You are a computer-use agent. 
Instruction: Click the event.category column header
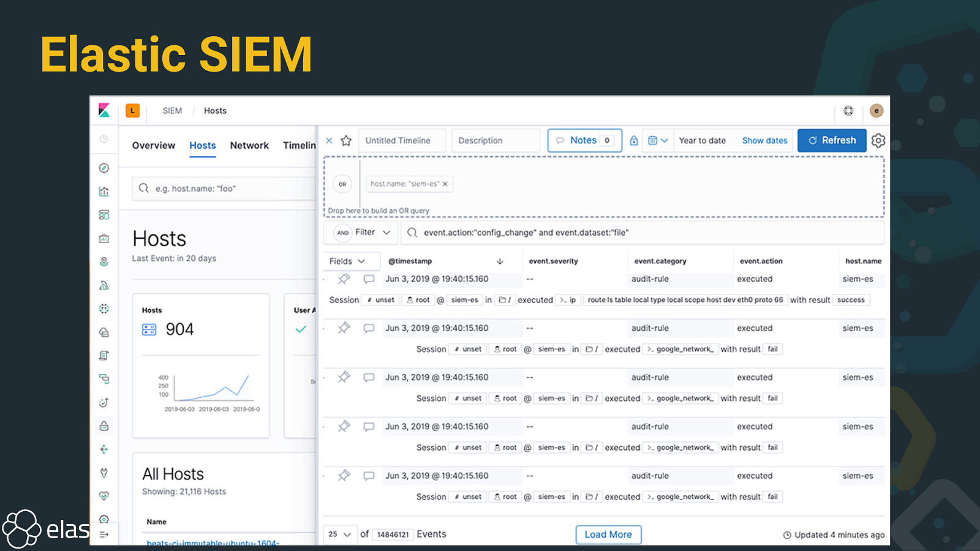pos(660,261)
